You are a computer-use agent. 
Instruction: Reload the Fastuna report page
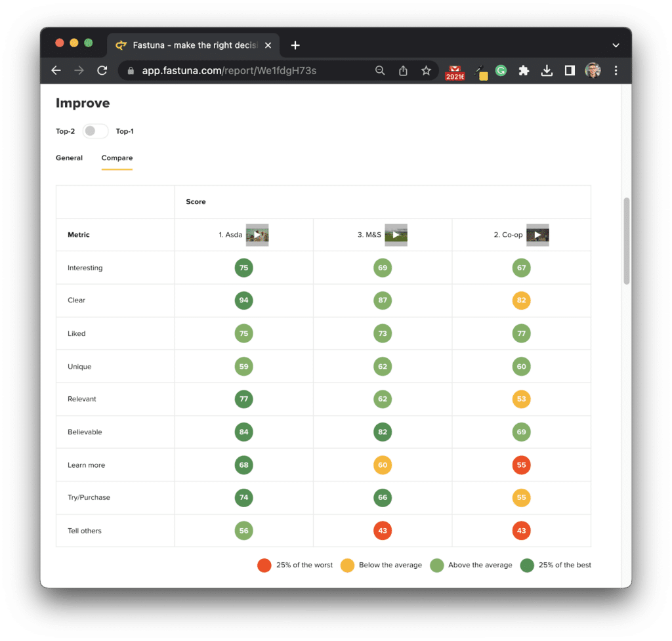pos(102,70)
